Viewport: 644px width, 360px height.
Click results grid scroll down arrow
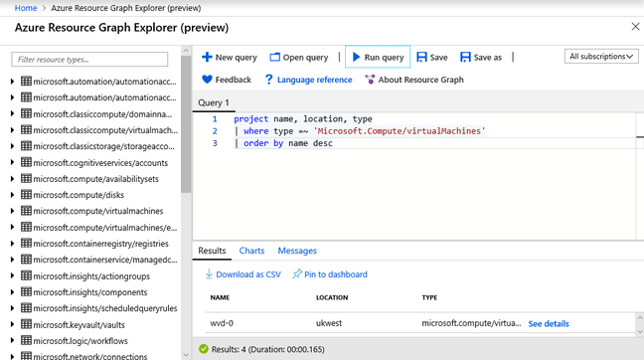click(x=639, y=331)
